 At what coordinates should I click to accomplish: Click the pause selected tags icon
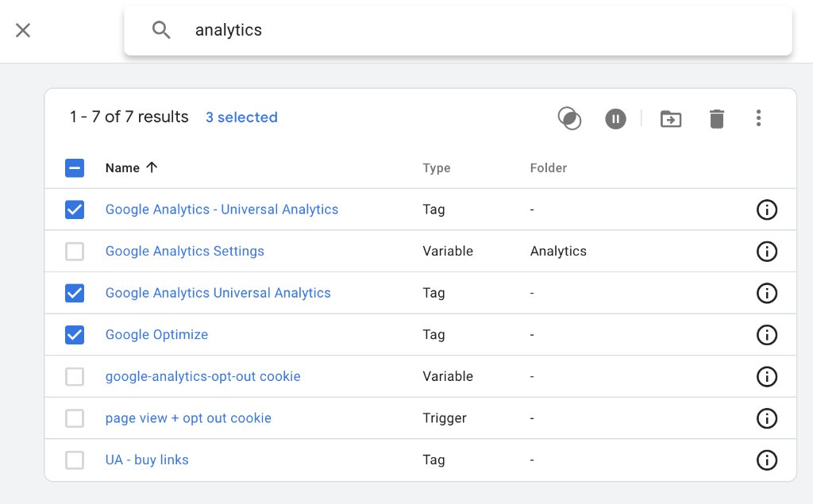coord(615,119)
